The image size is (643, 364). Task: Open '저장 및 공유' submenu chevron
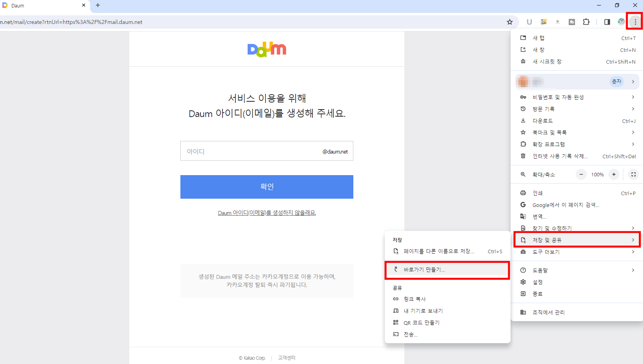(632, 240)
